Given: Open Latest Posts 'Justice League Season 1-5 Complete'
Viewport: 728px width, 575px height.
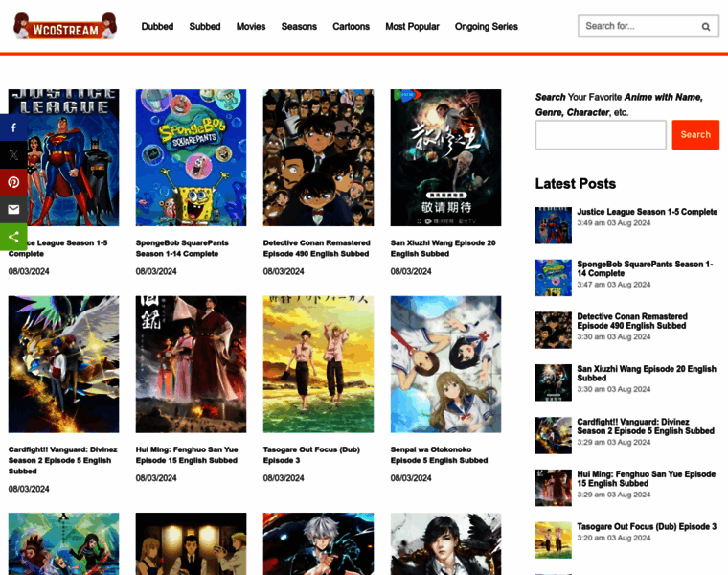Looking at the screenshot, I should coord(648,212).
